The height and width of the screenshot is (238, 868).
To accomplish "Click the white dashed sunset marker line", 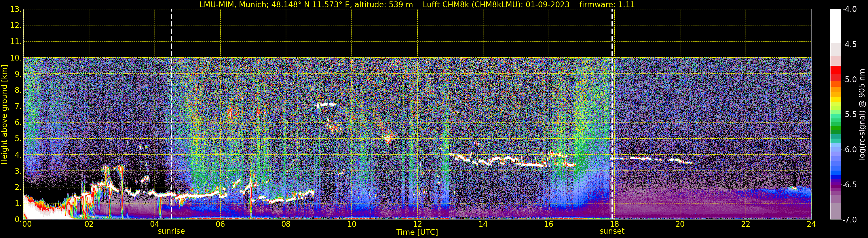I will [x=612, y=115].
